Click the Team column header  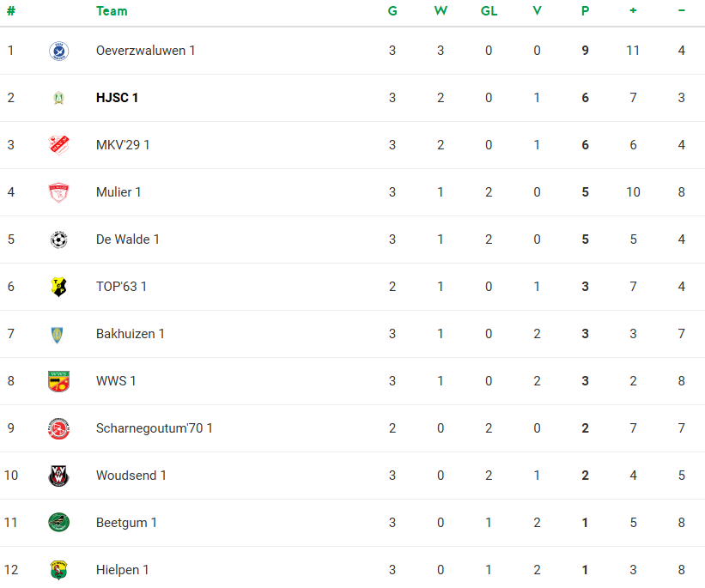(112, 11)
